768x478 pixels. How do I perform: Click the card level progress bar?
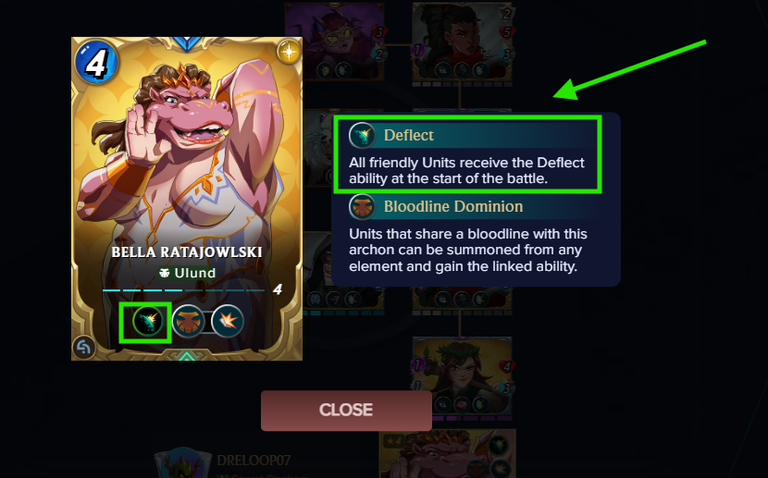click(x=184, y=290)
